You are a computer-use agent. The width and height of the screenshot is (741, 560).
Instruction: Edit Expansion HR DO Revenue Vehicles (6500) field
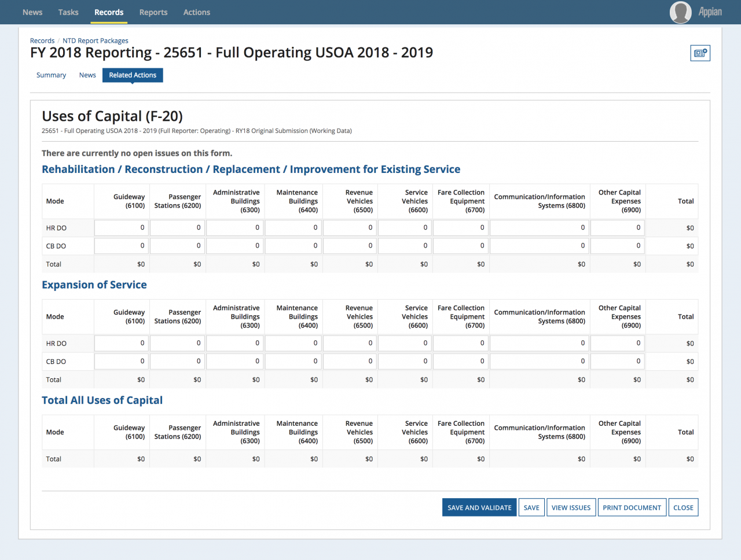pyautogui.click(x=350, y=343)
